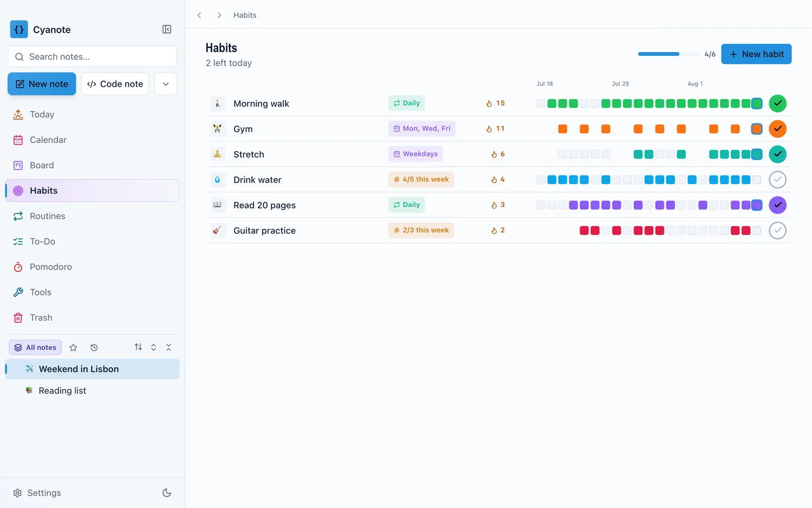
Task: Open To-Do in the sidebar
Action: point(92,242)
